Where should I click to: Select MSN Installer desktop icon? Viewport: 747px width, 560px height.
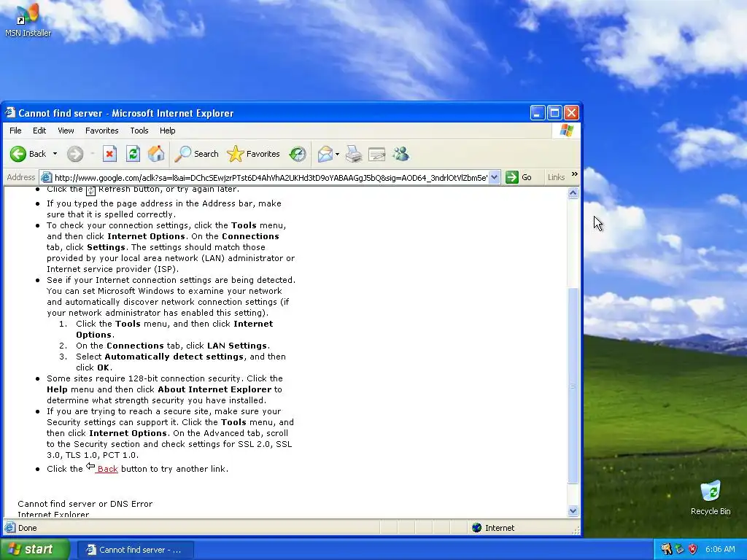(x=28, y=20)
